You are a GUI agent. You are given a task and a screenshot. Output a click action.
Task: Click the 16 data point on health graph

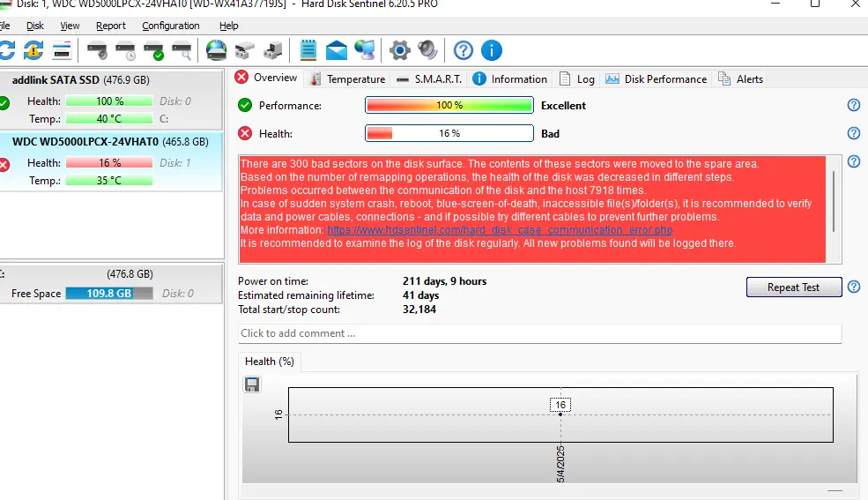click(x=560, y=414)
